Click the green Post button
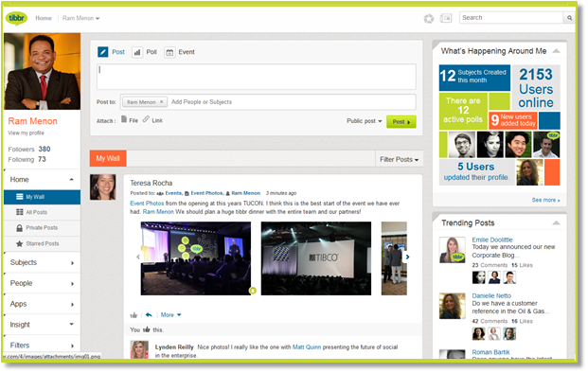 (401, 122)
